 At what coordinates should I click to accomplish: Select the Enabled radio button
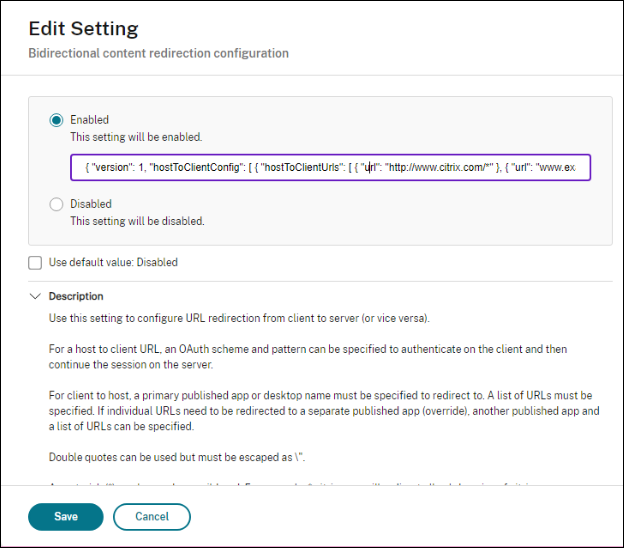pyautogui.click(x=56, y=120)
